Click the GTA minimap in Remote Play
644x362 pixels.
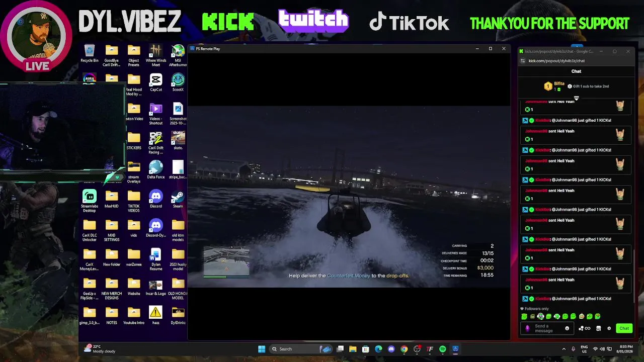[x=226, y=261]
